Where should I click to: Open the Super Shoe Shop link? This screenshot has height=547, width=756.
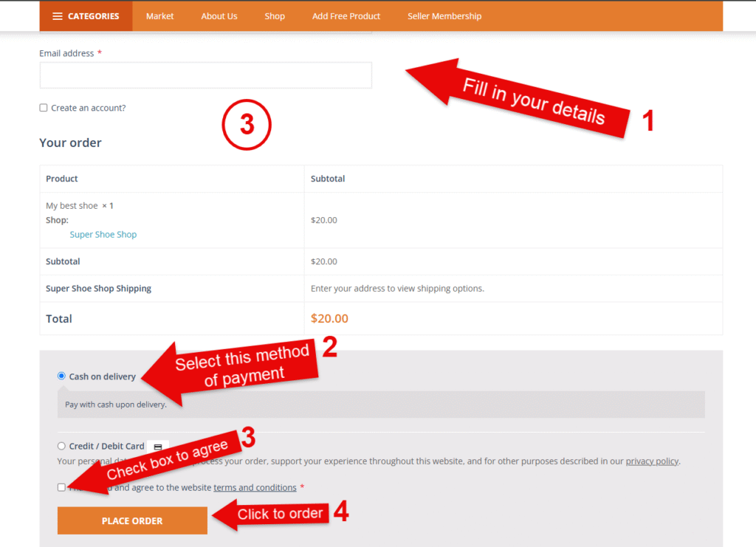coord(103,234)
